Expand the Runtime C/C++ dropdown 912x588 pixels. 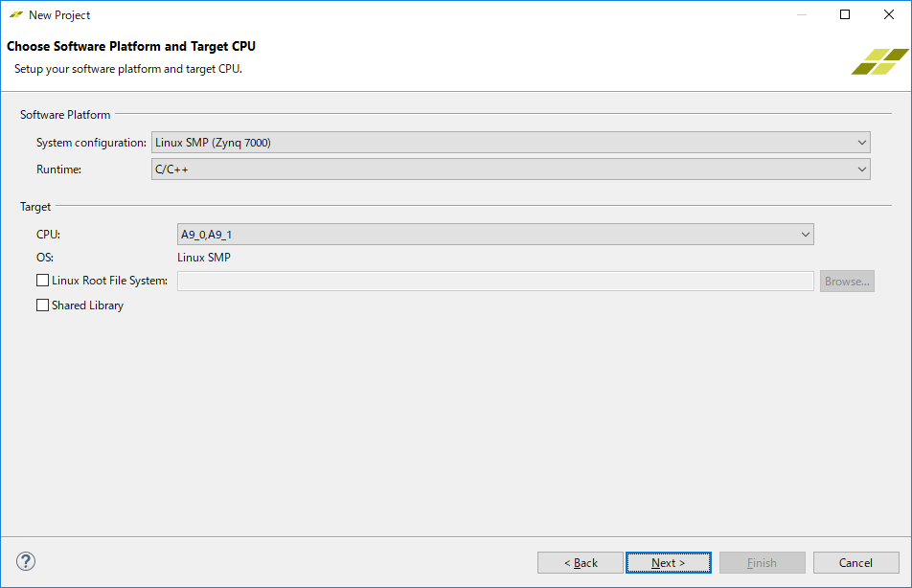pos(511,169)
